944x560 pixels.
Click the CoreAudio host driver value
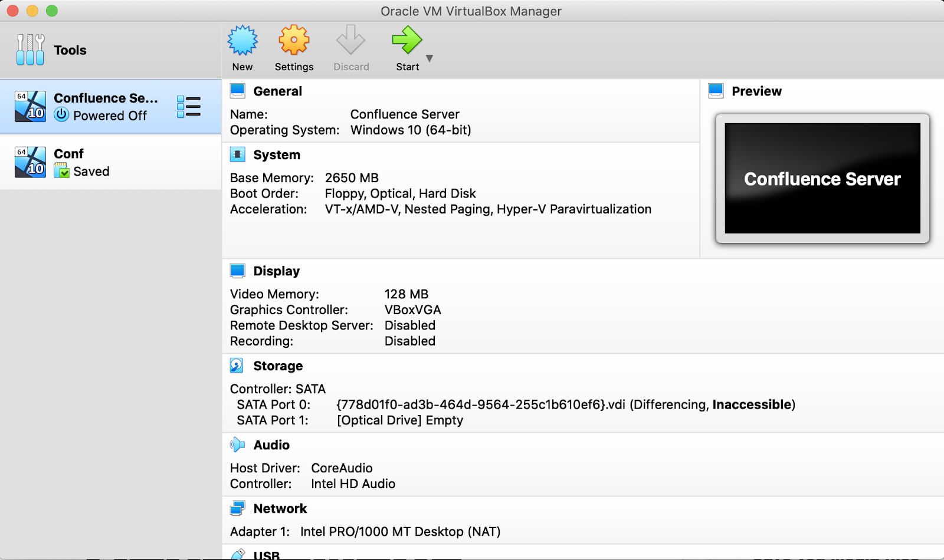click(x=342, y=468)
